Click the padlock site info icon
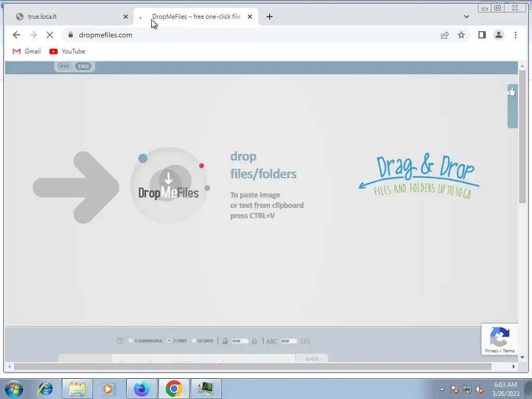The image size is (532, 399). pos(71,35)
